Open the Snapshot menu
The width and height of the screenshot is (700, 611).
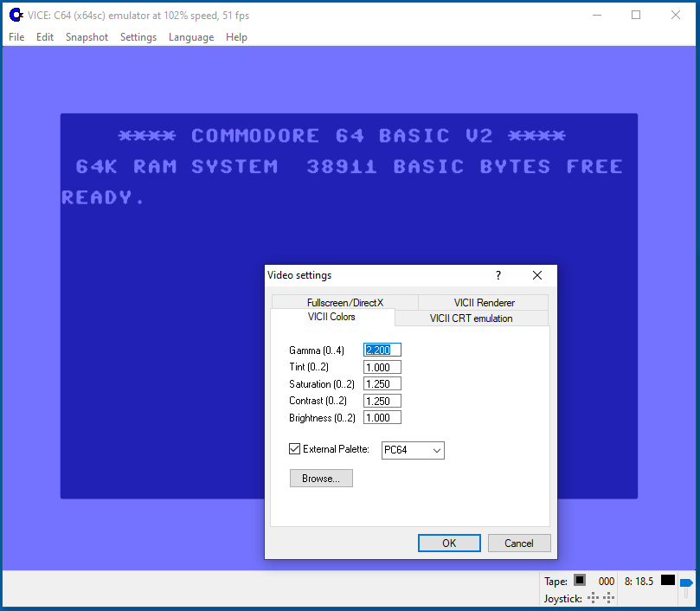[87, 37]
